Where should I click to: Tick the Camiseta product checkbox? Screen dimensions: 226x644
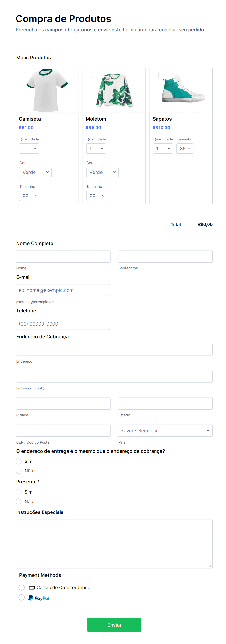(x=22, y=75)
